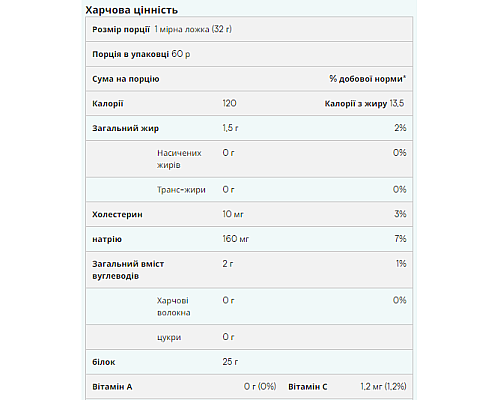Viewport: 500px width, 400px height.
Task: Select the Вітамін С value 1,2 мг
Action: (371, 387)
